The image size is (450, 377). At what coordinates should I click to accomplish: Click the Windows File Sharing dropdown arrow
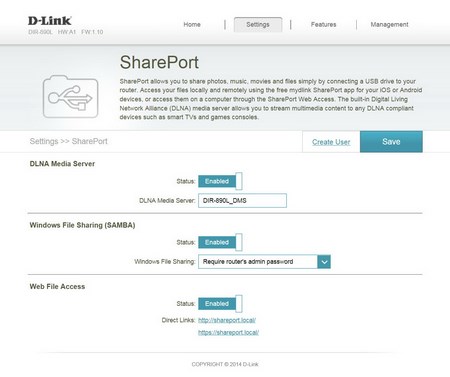pos(324,262)
